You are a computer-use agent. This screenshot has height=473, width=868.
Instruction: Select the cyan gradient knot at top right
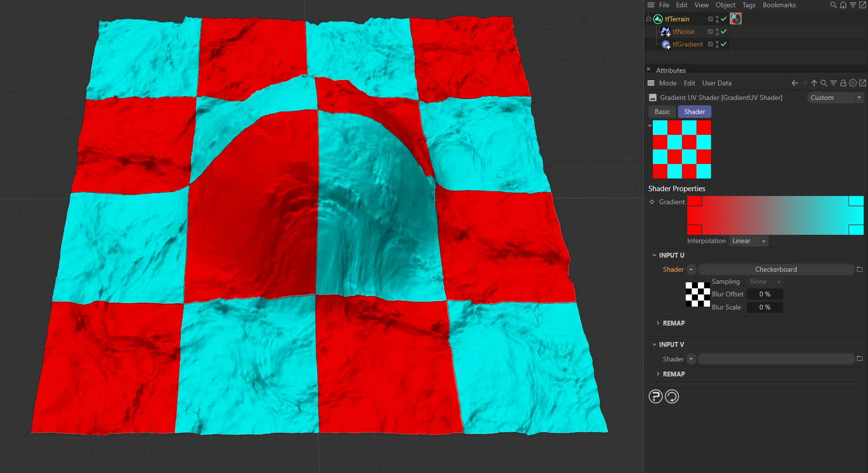click(855, 201)
